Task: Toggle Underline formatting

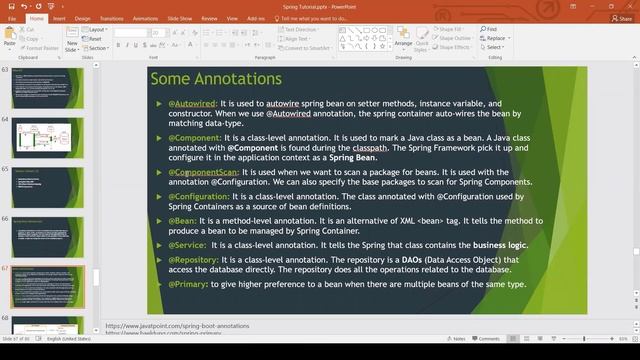Action: click(x=136, y=45)
